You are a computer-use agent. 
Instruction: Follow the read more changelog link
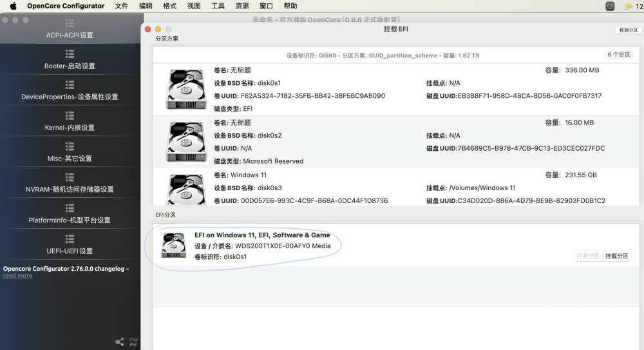[17, 276]
